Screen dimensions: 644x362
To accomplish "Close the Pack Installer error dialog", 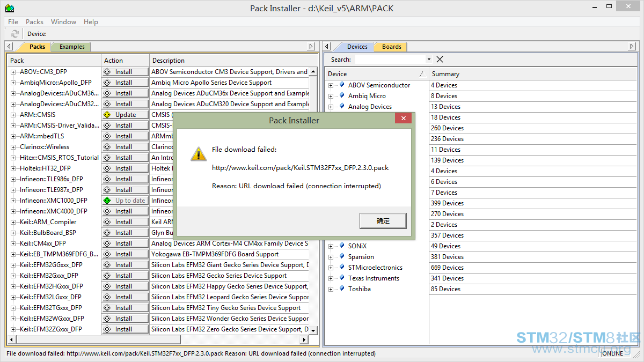I will click(403, 119).
